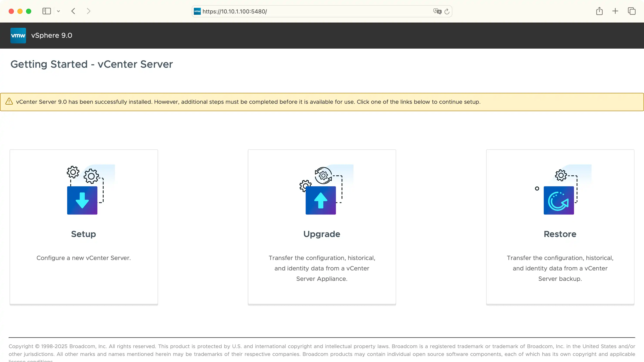Open a new browser tab
Image resolution: width=644 pixels, height=362 pixels.
[x=615, y=11]
